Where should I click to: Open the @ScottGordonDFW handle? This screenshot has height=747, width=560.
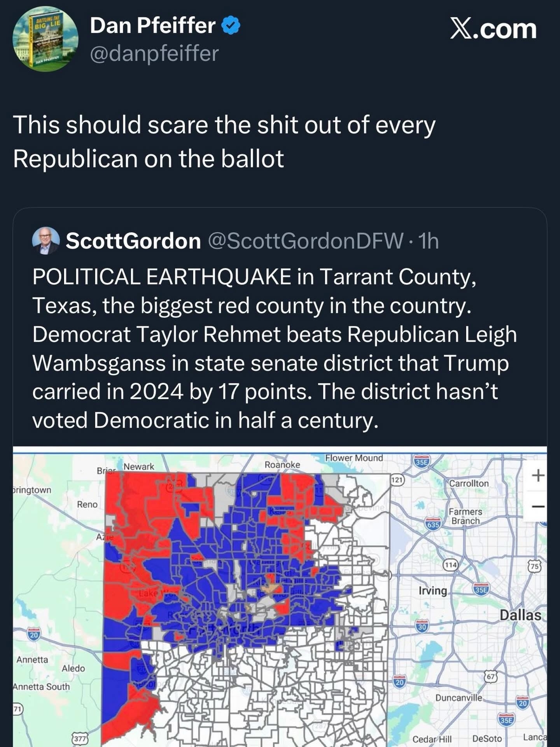pyautogui.click(x=306, y=241)
